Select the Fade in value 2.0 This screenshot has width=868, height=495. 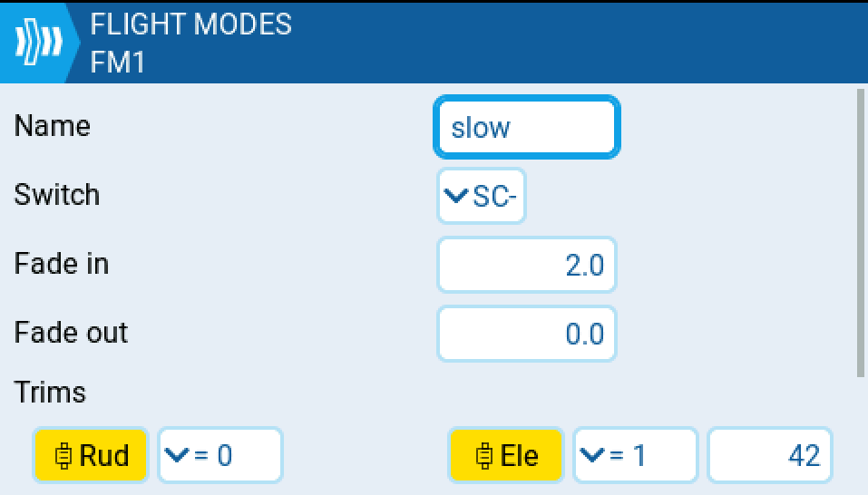526,265
